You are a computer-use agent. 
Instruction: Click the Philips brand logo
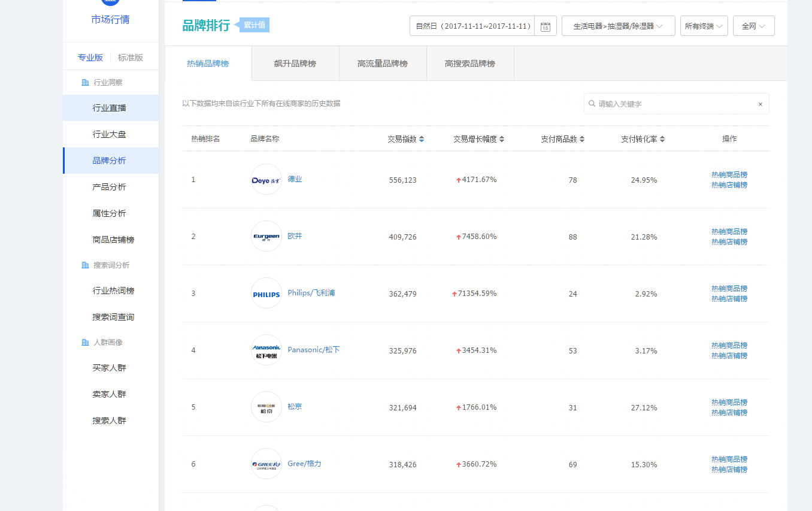[266, 293]
